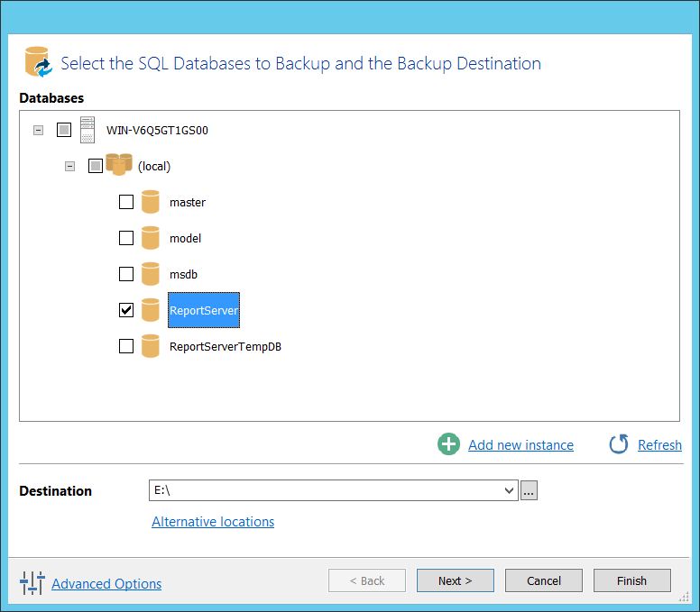Click the Next button
The width and height of the screenshot is (700, 612).
coord(456,580)
